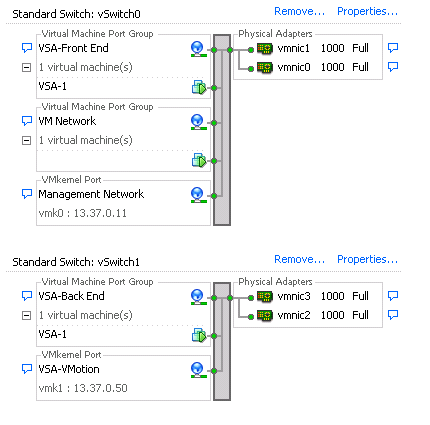430x425 pixels.
Task: Open info bubble next to vmnic2 adapter
Action: (x=393, y=314)
